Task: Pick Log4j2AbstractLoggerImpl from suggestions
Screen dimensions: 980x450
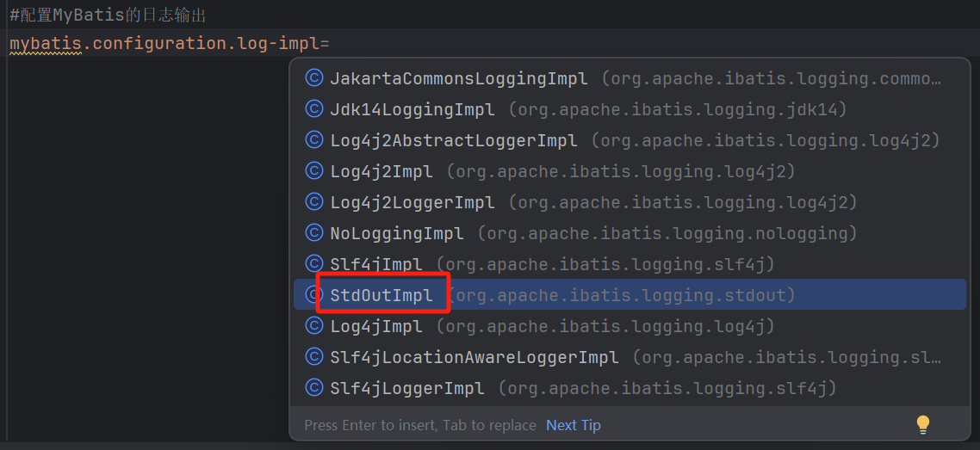Action: click(x=454, y=140)
